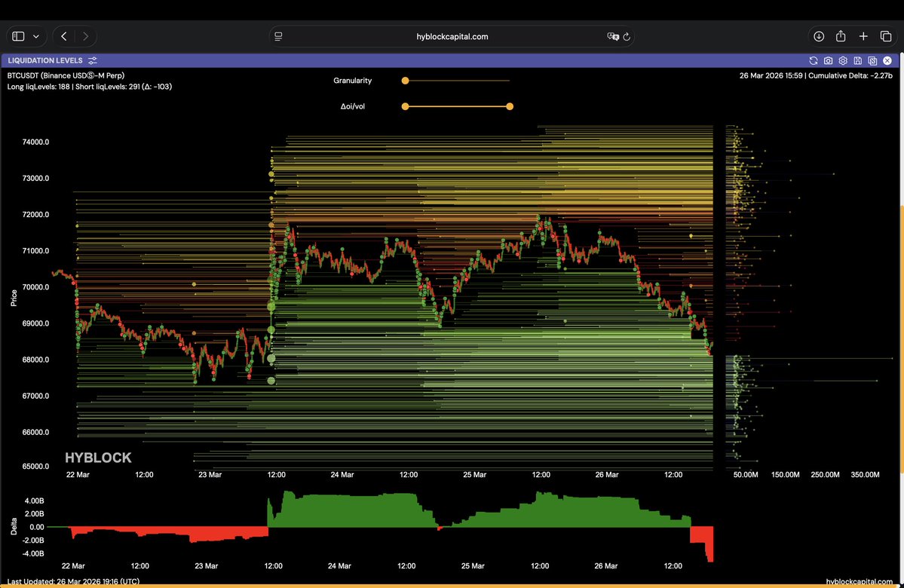Click the 70000.0 price axis label
Screen dimensions: 904x588
pyautogui.click(x=35, y=287)
